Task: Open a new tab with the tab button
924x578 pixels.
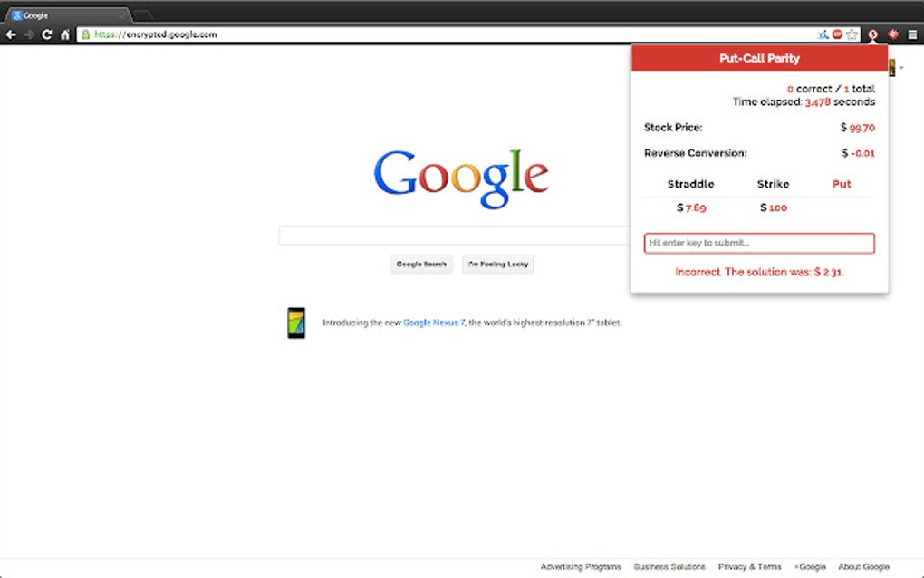Action: coord(142,14)
